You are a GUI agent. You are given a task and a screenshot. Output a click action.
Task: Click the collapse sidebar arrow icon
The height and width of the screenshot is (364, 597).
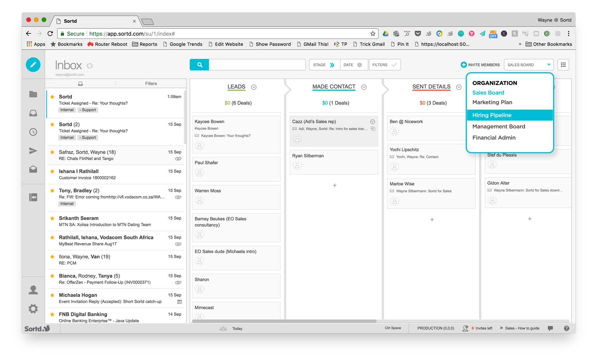33,197
